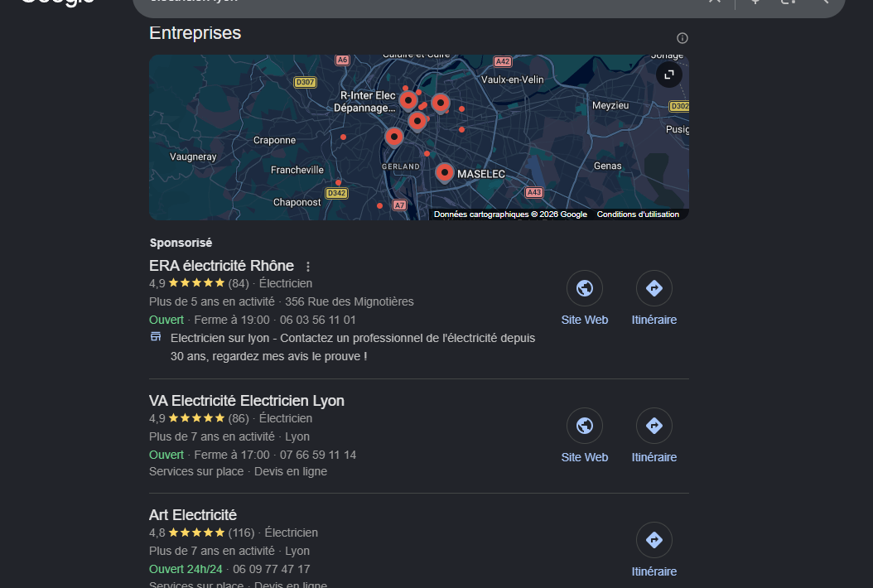
Task: Click Itinéraire label under Art Electricité
Action: (654, 571)
